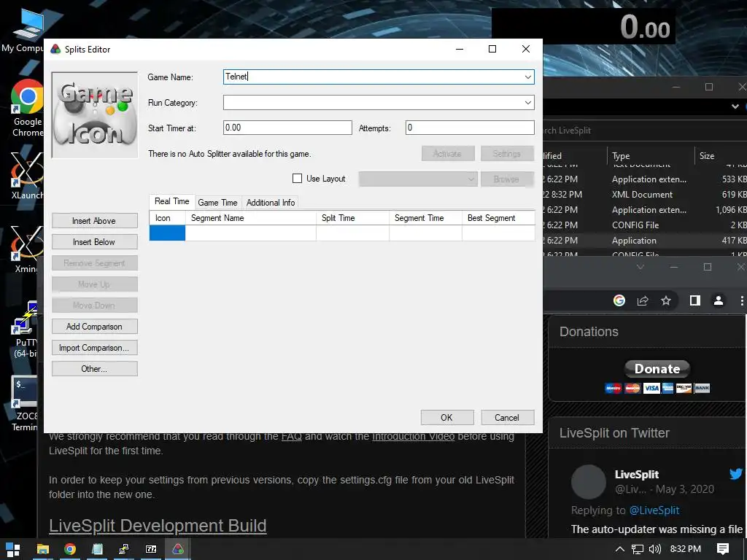Confirm with the OK button

447,418
